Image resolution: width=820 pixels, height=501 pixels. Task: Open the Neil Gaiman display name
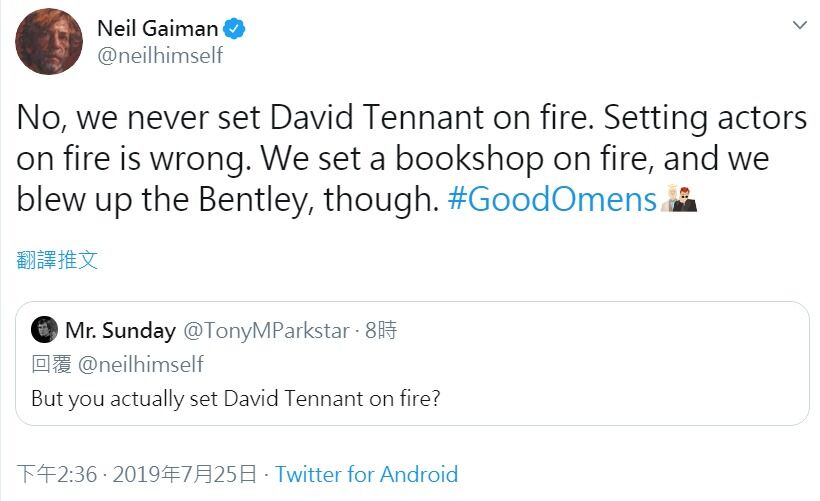[x=157, y=28]
